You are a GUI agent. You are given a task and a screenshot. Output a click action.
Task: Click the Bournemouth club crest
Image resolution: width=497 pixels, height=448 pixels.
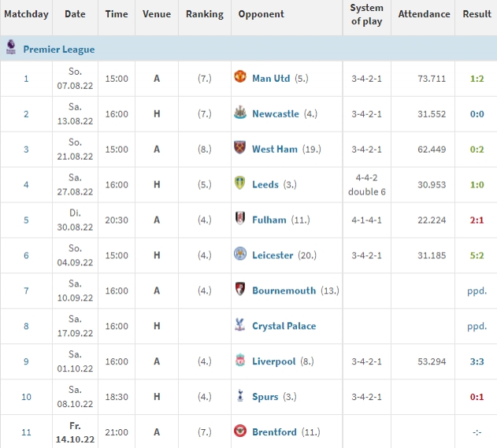click(240, 289)
